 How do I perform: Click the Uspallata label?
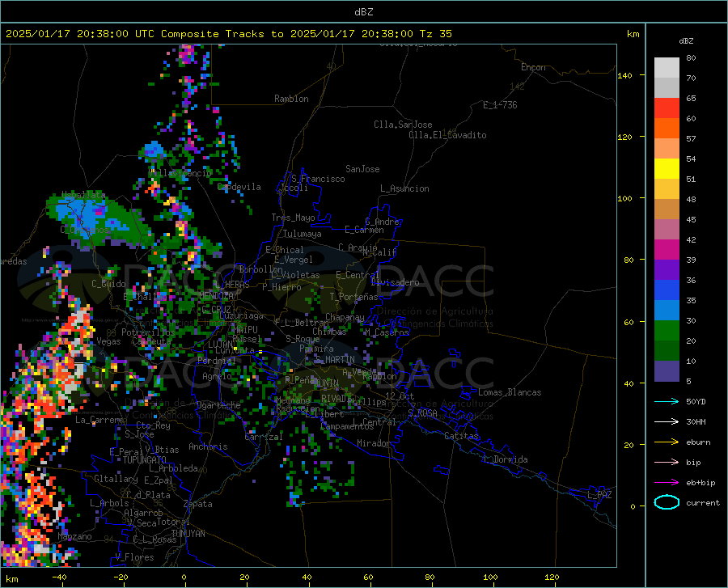point(83,195)
